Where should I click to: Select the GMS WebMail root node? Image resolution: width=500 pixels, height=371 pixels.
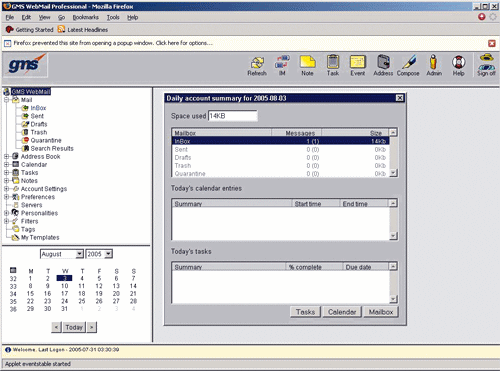(31, 92)
